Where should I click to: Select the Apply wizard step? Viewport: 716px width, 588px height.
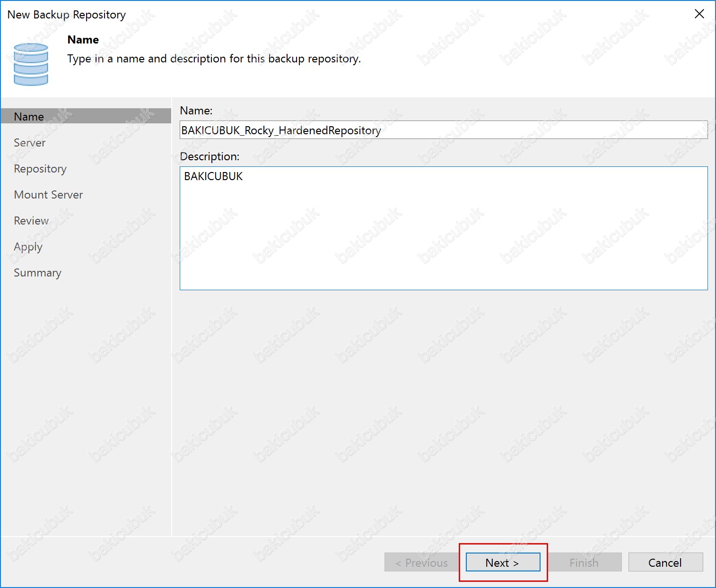28,247
